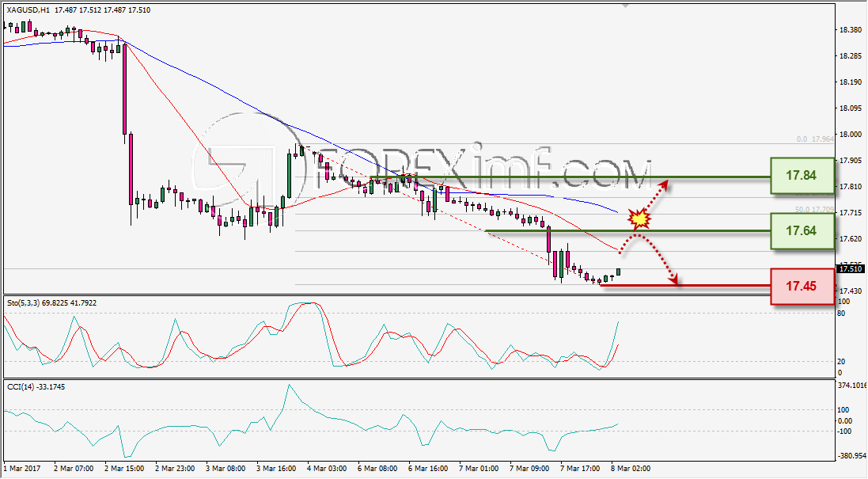Click the yellow starburst breakout marker
Viewport: 868px width, 479px height.
[640, 219]
